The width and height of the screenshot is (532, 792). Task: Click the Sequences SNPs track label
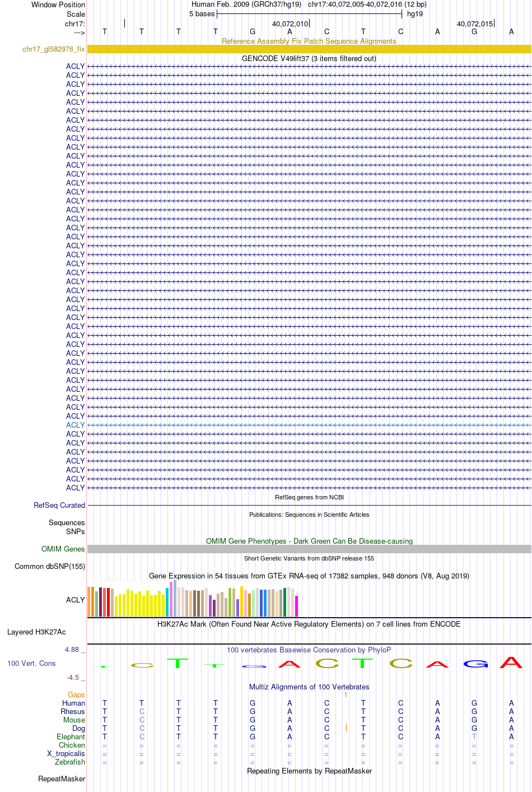[67, 527]
